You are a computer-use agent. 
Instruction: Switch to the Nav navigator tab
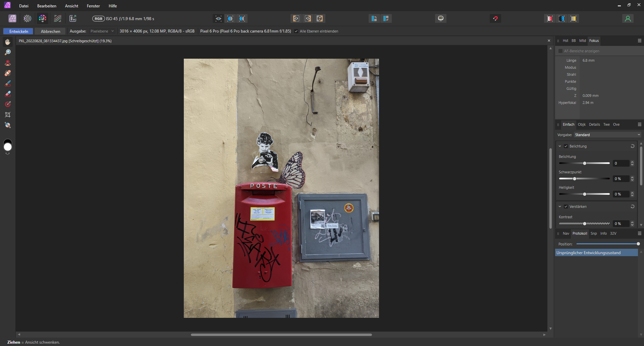coord(566,233)
